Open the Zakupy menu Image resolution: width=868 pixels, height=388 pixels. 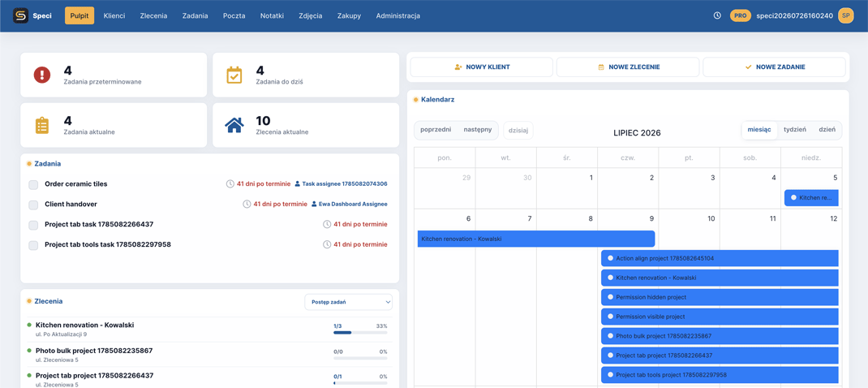349,15
